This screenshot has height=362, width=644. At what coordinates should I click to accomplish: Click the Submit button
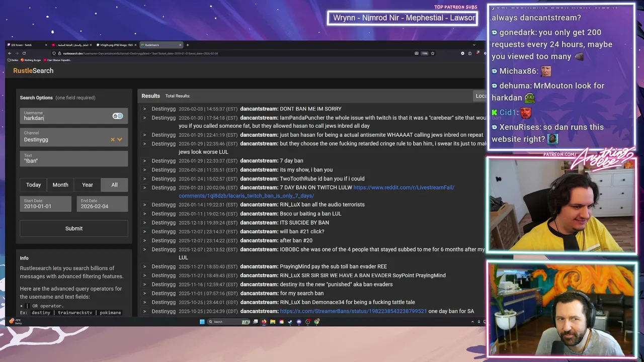74,228
